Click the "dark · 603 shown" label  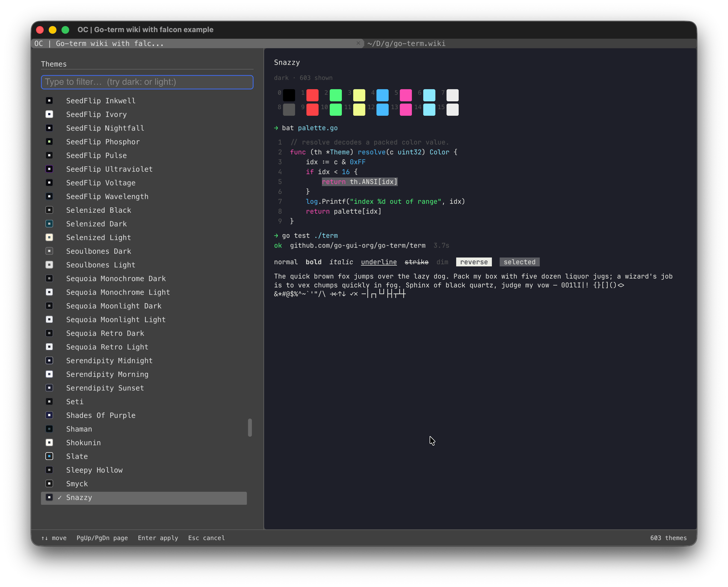[x=303, y=78]
